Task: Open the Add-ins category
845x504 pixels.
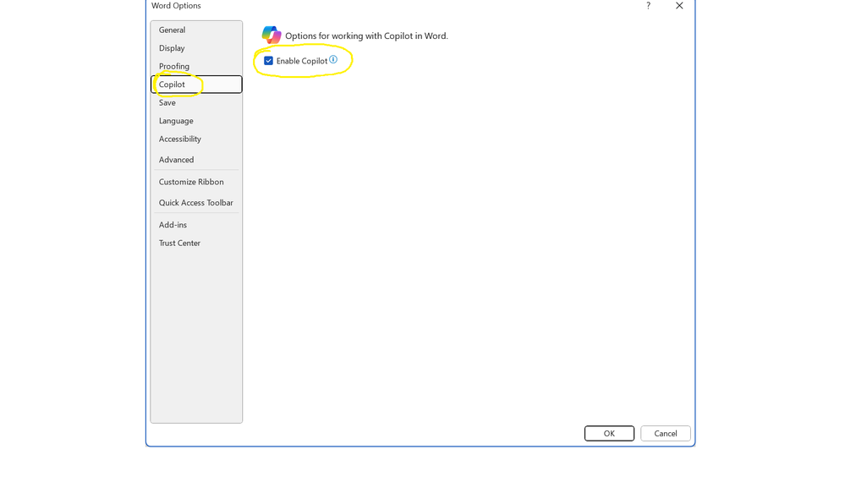Action: tap(196, 225)
